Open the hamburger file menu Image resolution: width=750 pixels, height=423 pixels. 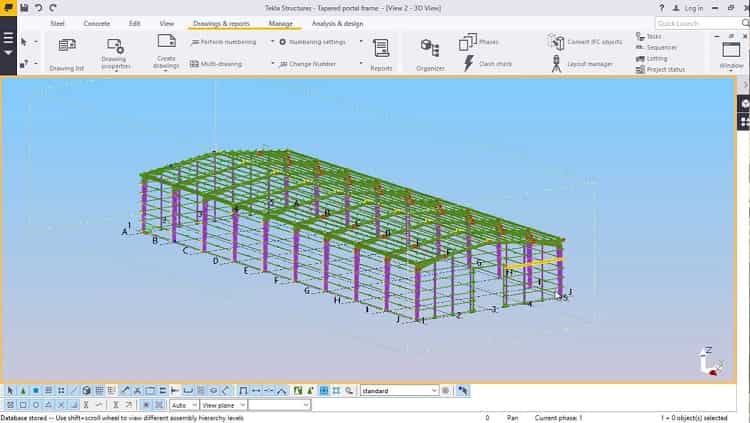[8, 42]
